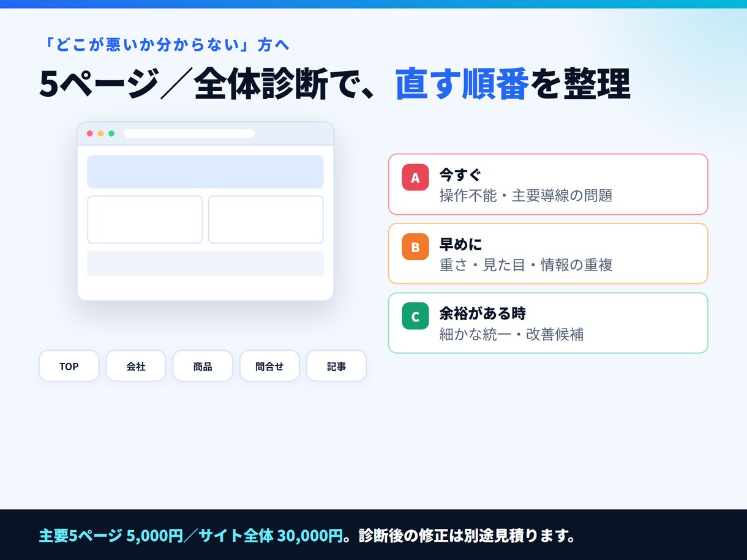Click the red A priority badge
Viewport: 747px width, 560px height.
[x=415, y=177]
